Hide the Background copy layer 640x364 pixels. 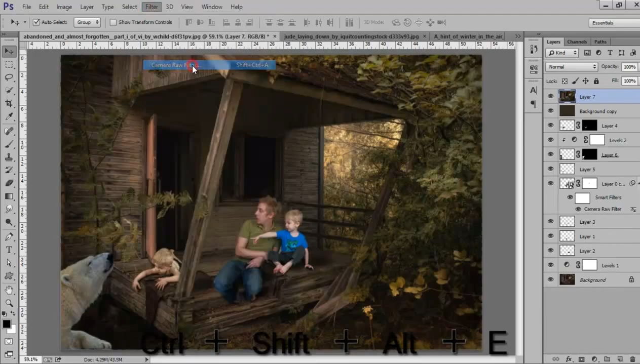(x=550, y=111)
